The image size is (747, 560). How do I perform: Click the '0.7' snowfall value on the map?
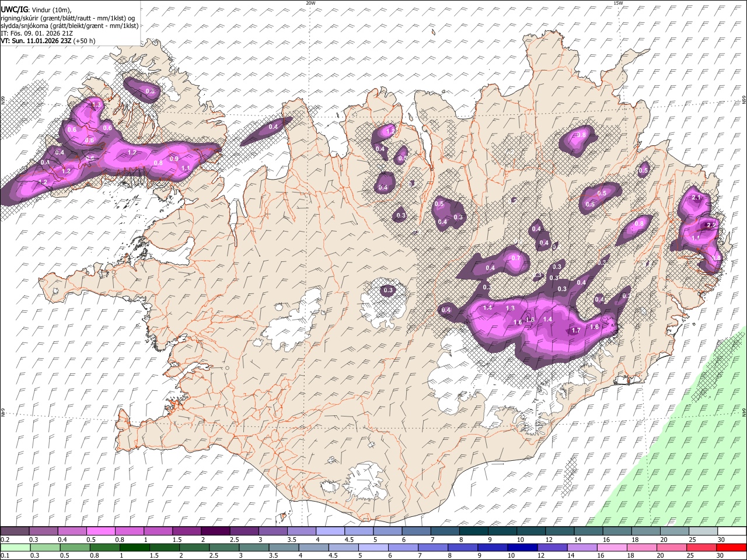pyautogui.click(x=515, y=258)
